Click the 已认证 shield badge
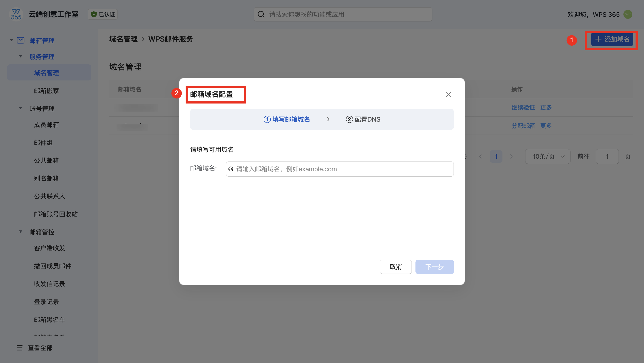The height and width of the screenshot is (363, 644). coord(103,15)
